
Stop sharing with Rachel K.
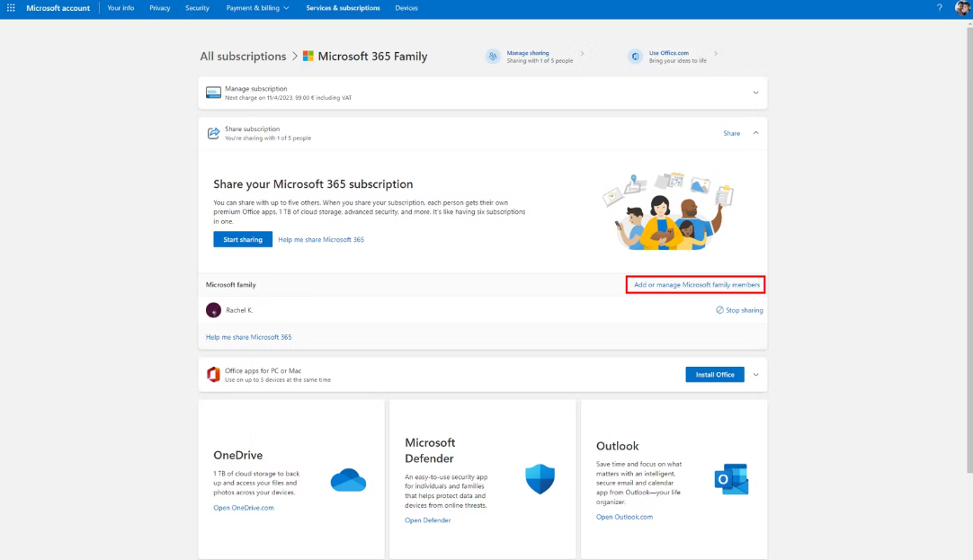point(739,310)
